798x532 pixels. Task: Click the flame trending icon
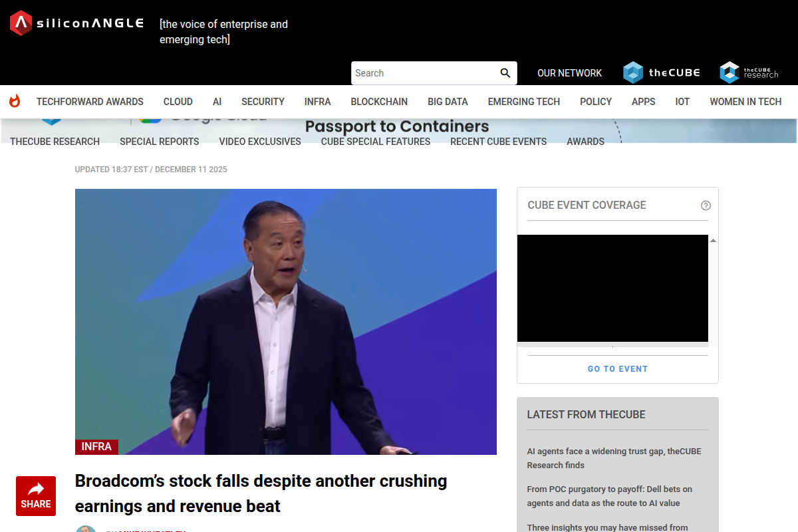point(15,101)
